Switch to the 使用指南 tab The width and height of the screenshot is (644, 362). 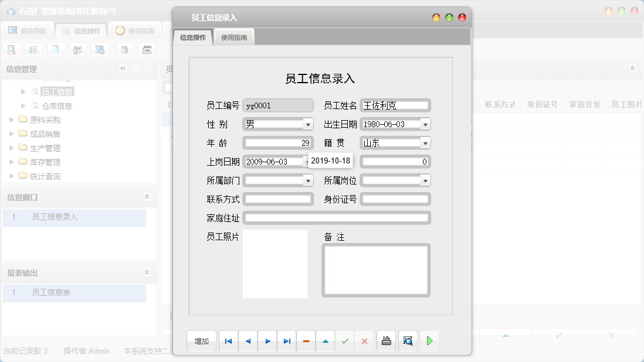click(233, 36)
